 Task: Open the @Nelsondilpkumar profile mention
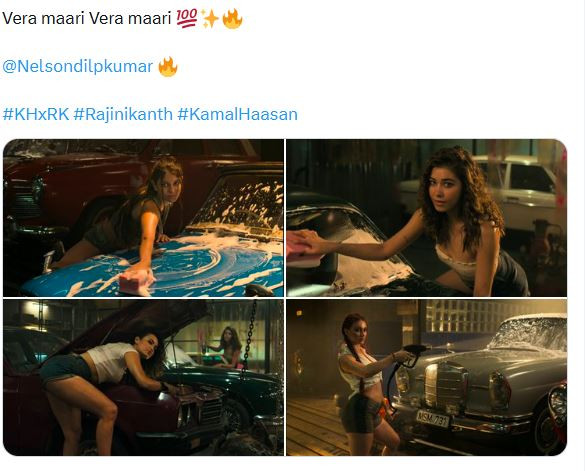(x=78, y=67)
